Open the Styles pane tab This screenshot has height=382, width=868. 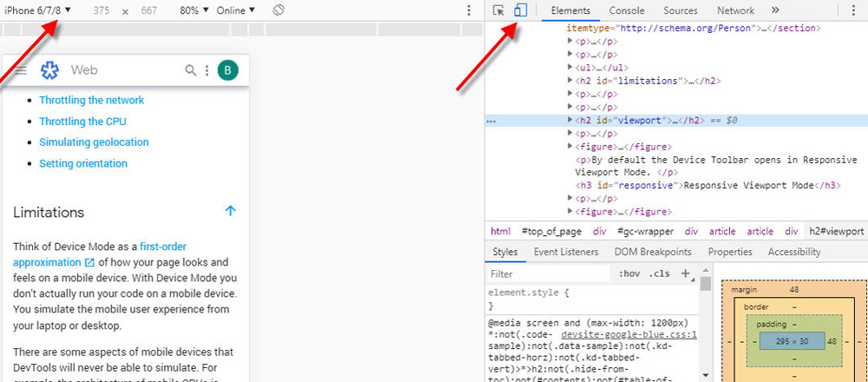[x=505, y=252]
